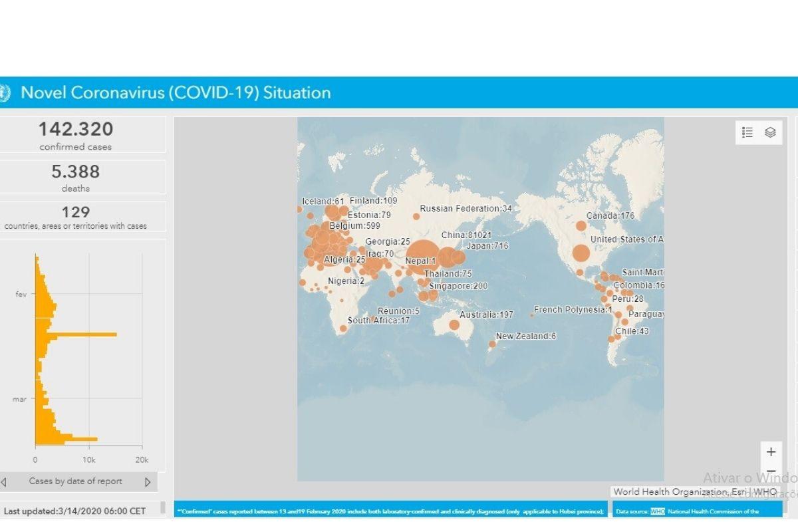Click the 129 countries indicator panel
The height and width of the screenshot is (532, 798).
[76, 217]
